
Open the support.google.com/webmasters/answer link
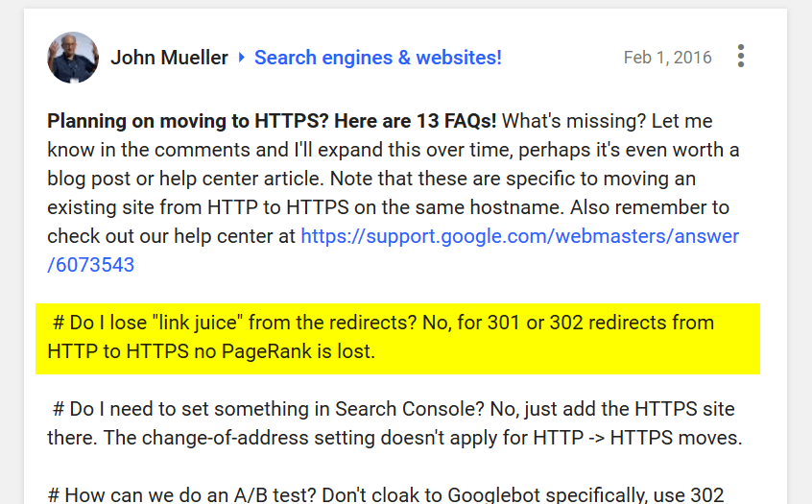(519, 236)
